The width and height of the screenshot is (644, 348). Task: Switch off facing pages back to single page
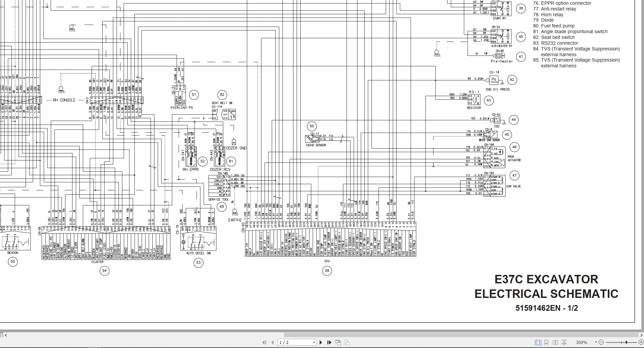click(538, 343)
